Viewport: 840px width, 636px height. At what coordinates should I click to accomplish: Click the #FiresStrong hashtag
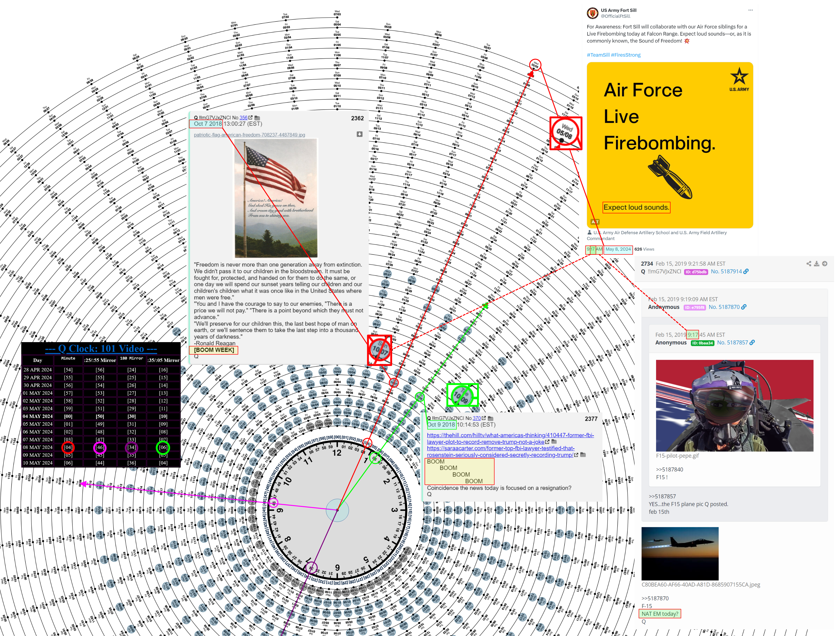click(626, 55)
